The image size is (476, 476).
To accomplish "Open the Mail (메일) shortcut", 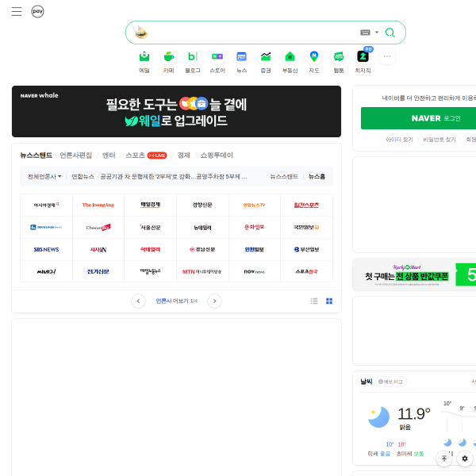I will click(x=144, y=61).
